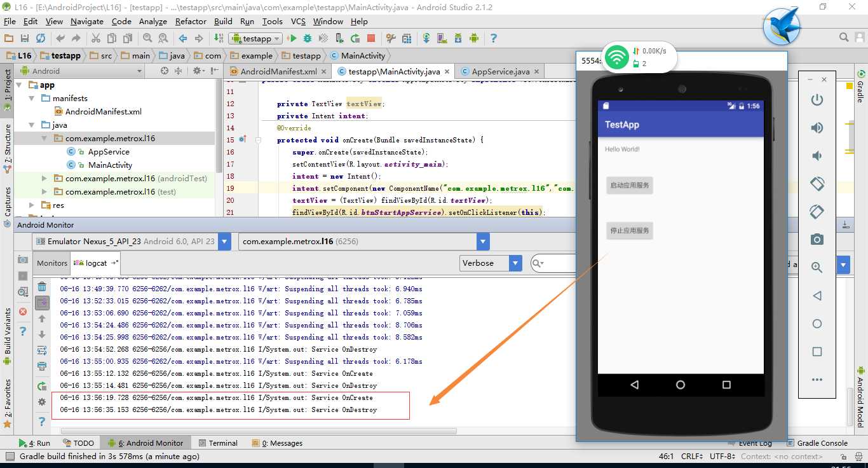This screenshot has width=868, height=468.
Task: Rotate the emulator counterclockwise
Action: (817, 184)
